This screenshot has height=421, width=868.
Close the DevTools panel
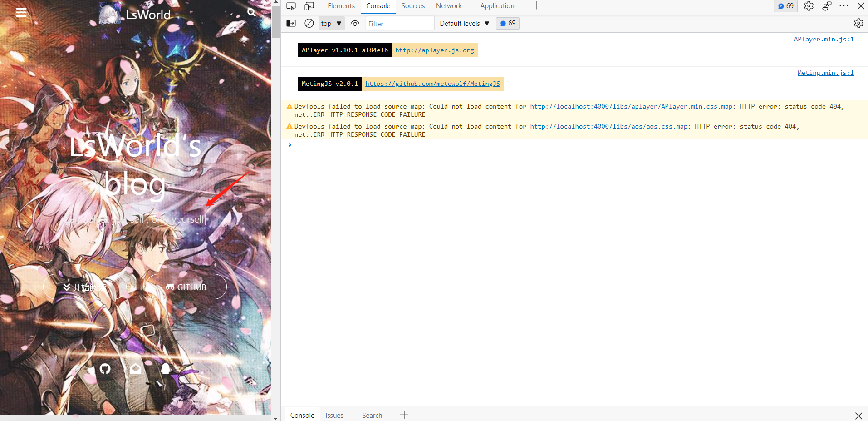pos(861,6)
